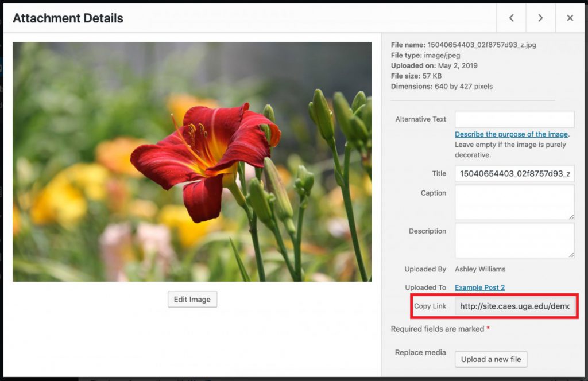Viewport: 588px width, 381px height.
Task: Click the 'Ashley Williams' uploader name
Action: [x=480, y=269]
